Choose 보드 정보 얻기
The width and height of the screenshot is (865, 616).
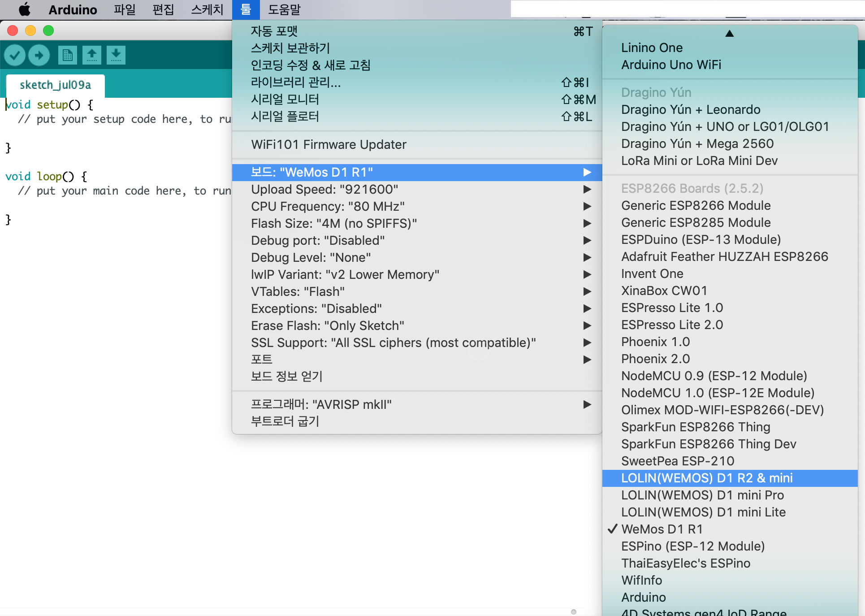coord(417,377)
